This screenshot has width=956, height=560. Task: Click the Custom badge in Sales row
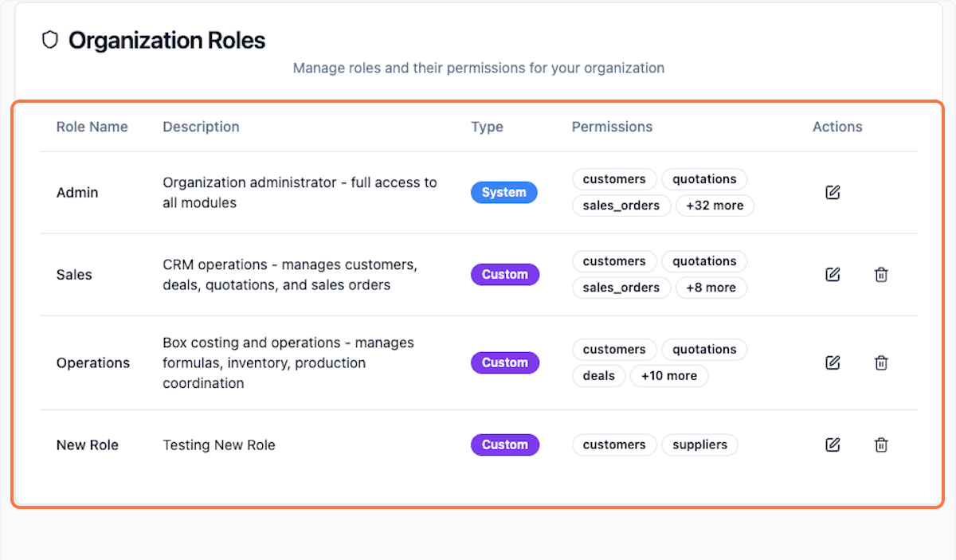504,274
